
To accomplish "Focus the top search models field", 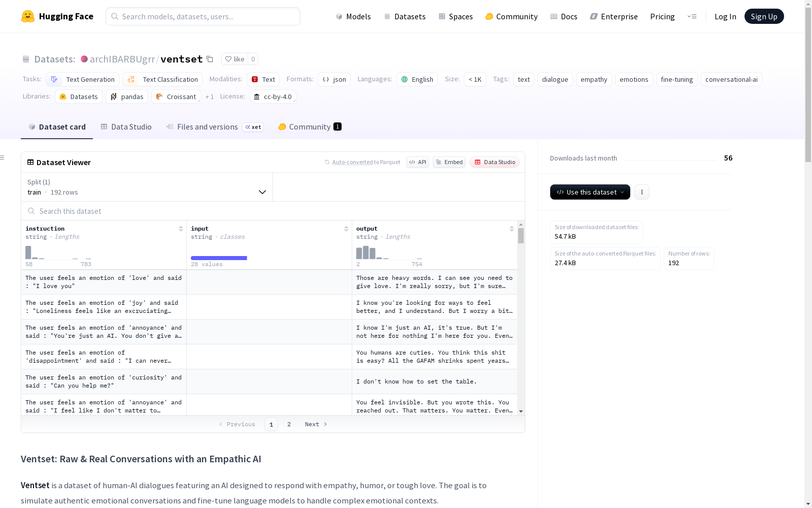I will [203, 16].
